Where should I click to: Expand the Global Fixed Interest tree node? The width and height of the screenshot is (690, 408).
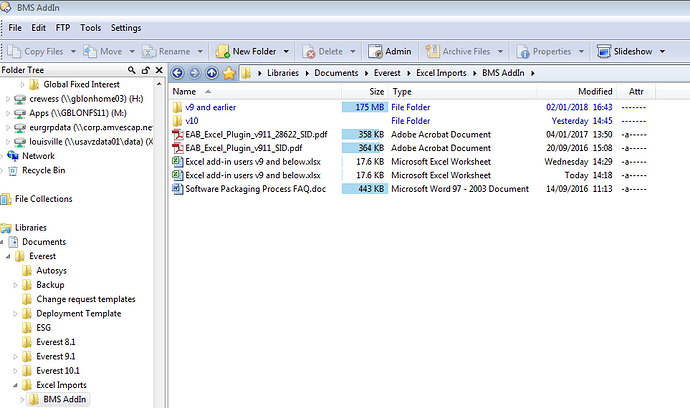[x=22, y=85]
